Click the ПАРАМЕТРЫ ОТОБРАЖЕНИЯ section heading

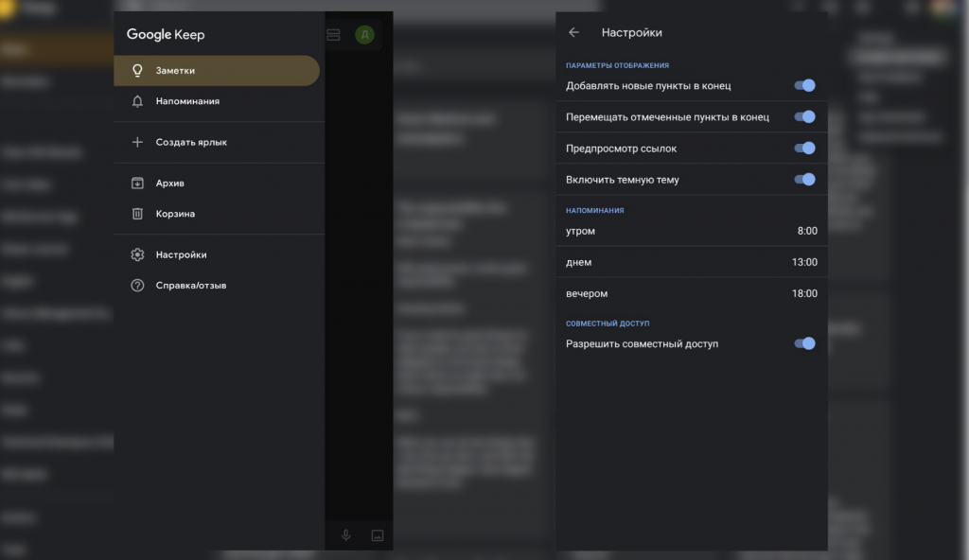(x=617, y=65)
